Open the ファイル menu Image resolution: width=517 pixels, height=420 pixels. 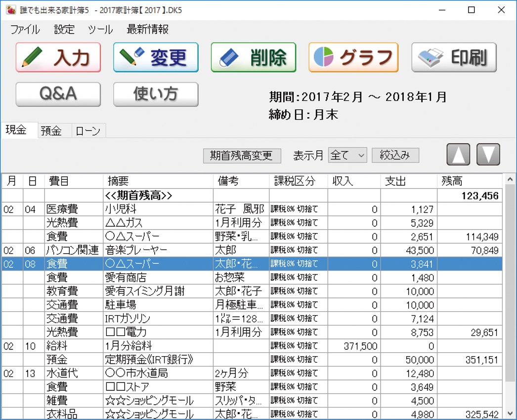pyautogui.click(x=25, y=29)
